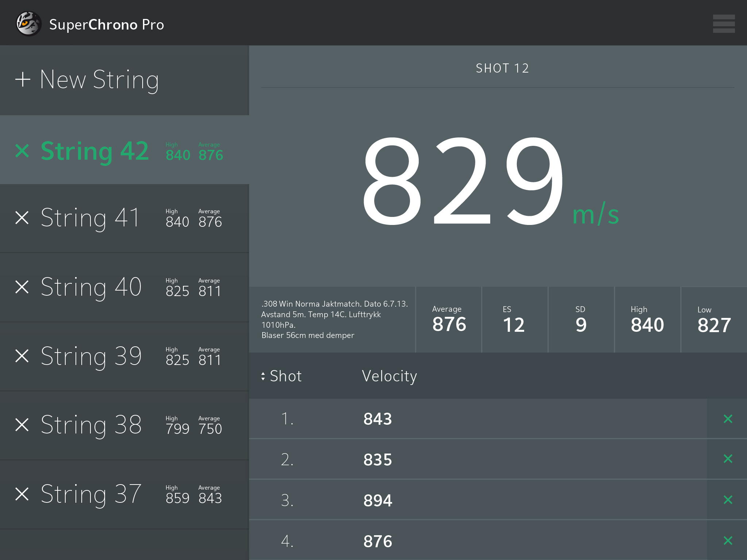This screenshot has height=560, width=747.
Task: Click velocity value 835 in row 2
Action: [378, 460]
